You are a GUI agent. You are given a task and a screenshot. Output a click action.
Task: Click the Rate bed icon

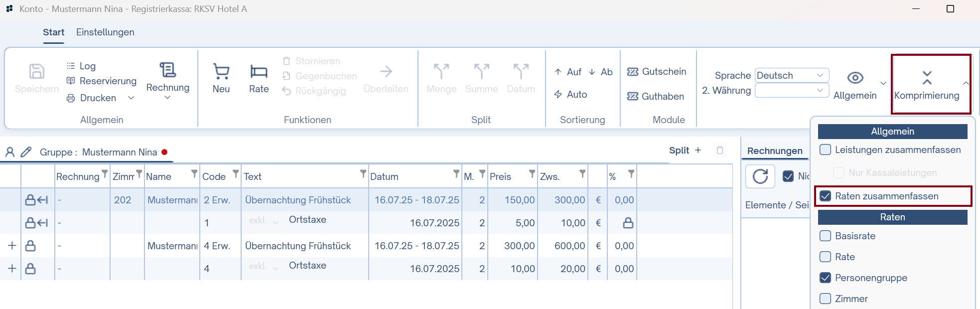tap(259, 72)
